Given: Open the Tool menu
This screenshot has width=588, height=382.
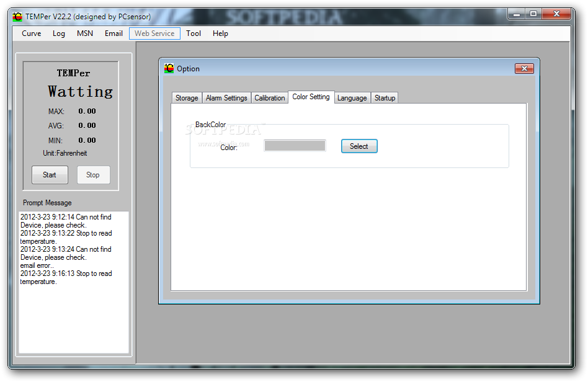Looking at the screenshot, I should [x=194, y=33].
